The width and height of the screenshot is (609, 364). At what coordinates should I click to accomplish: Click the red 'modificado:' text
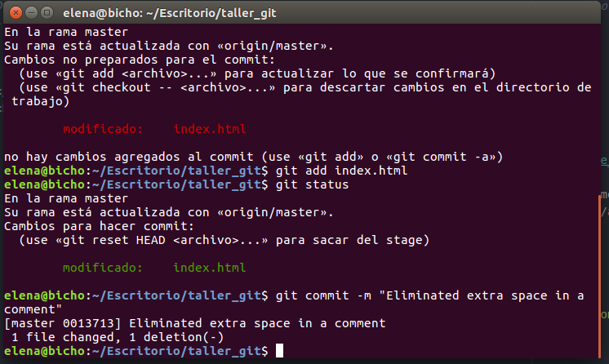(x=103, y=129)
